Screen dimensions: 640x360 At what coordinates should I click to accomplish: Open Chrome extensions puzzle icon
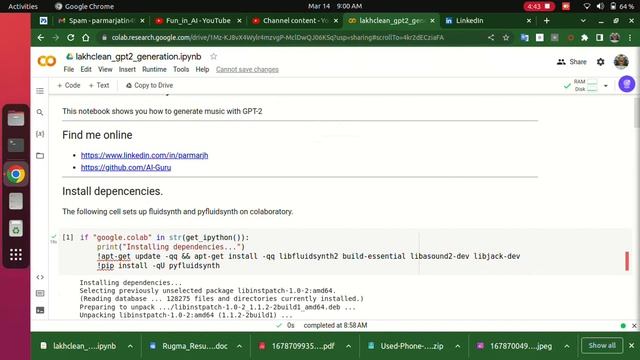[x=584, y=38]
